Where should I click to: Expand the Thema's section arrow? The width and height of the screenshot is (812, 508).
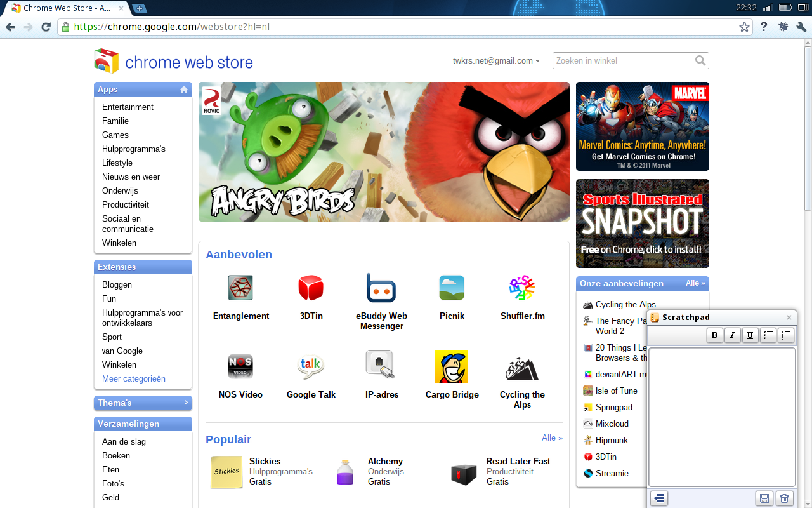(186, 403)
